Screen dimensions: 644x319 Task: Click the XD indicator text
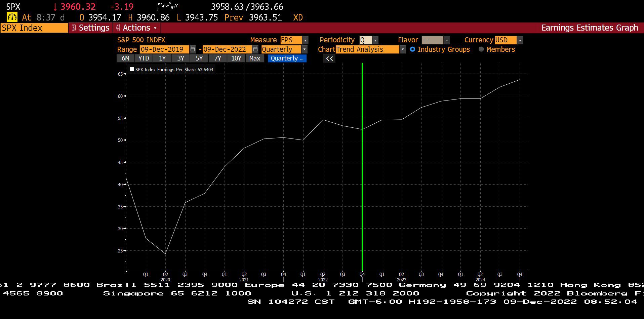(298, 17)
